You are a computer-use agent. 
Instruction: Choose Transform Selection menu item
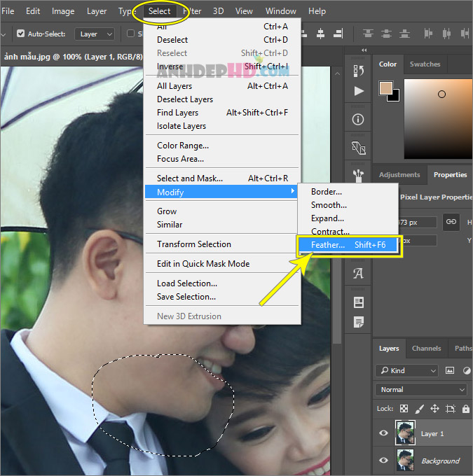click(222, 244)
